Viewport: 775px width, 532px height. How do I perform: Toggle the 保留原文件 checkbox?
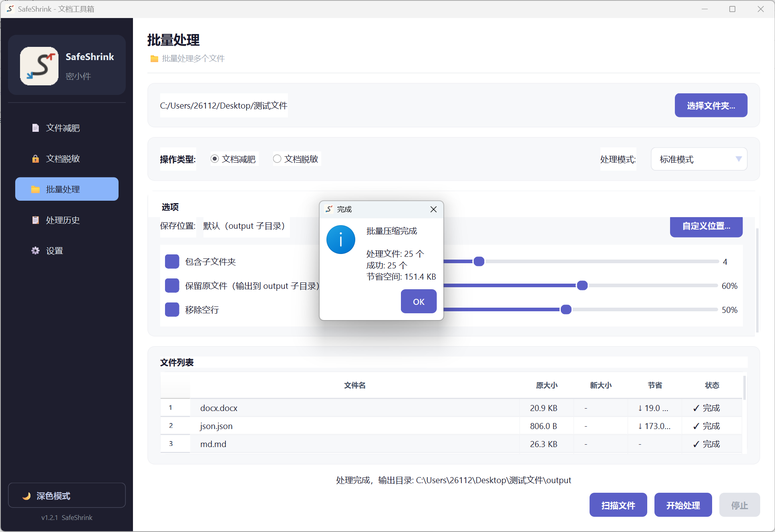(172, 286)
